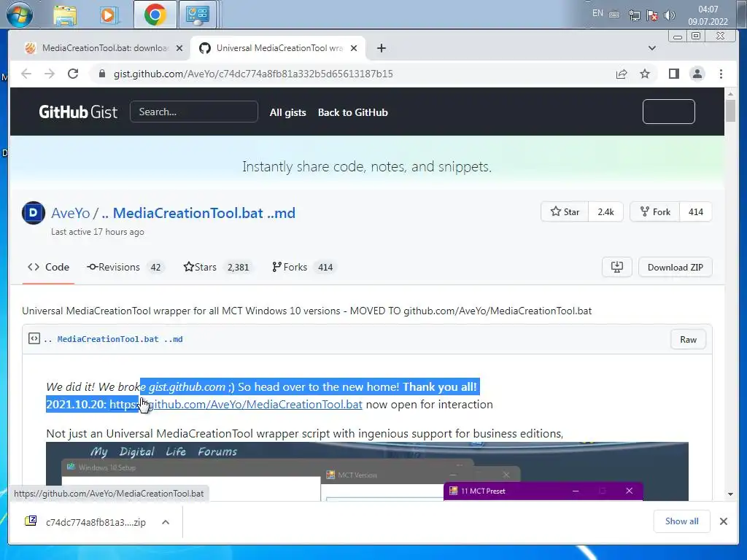Download the gist as ZIP
Image resolution: width=747 pixels, height=560 pixels.
point(675,267)
